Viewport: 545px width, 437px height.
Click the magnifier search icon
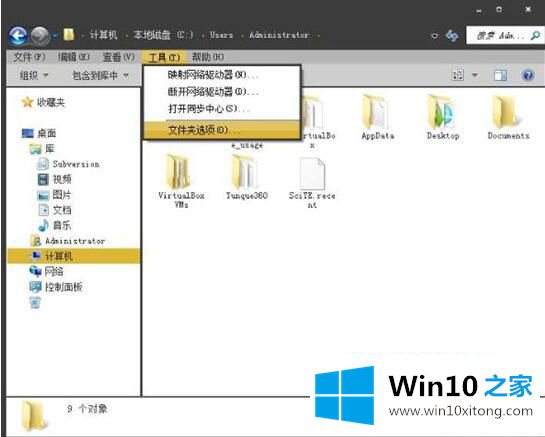click(536, 35)
